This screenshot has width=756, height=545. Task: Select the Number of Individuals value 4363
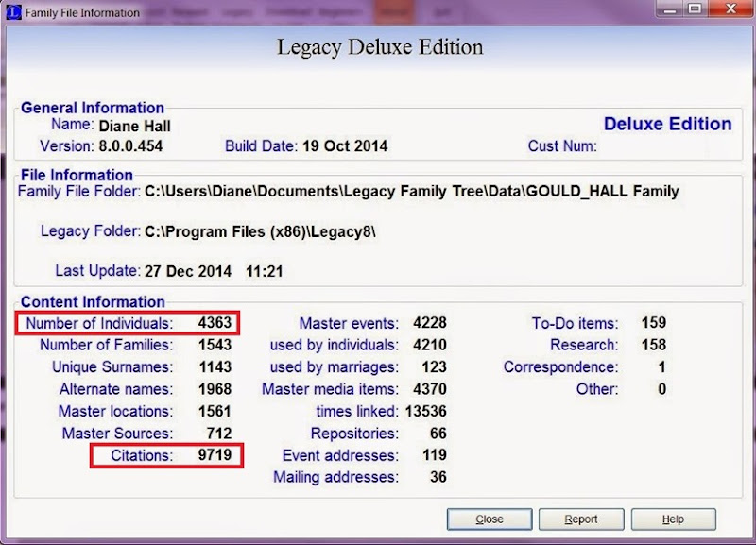(x=215, y=322)
